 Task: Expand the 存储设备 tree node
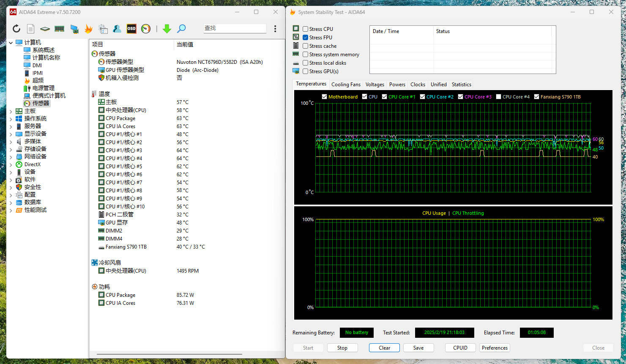click(x=11, y=149)
